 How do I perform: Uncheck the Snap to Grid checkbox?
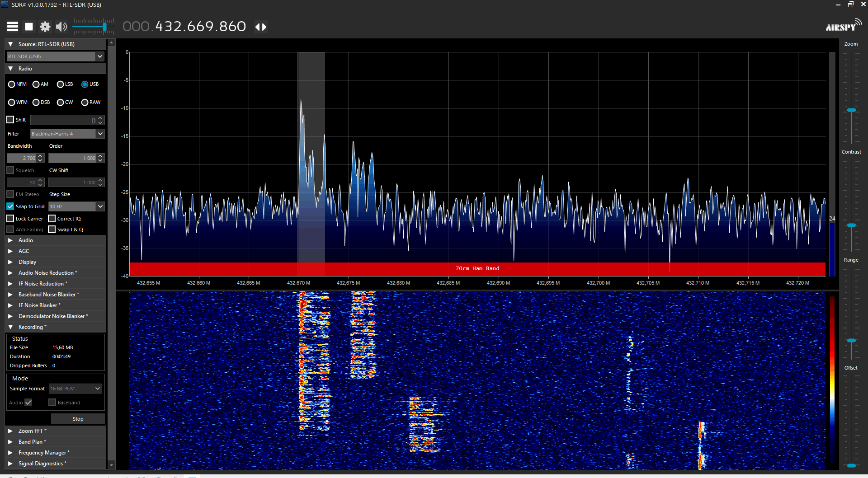[10, 206]
